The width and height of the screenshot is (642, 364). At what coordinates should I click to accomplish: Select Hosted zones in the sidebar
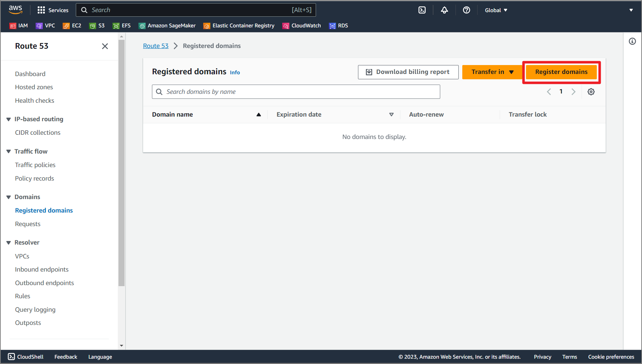34,87
